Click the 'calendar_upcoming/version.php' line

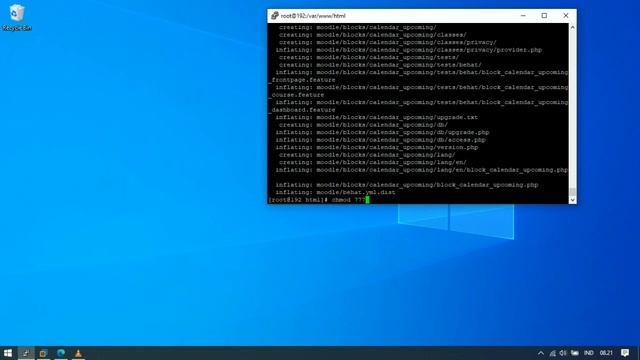click(376, 147)
